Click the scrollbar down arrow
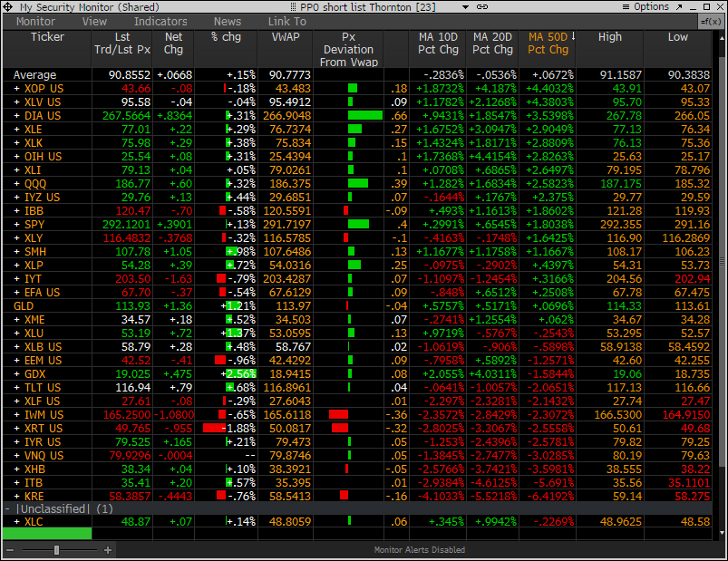The height and width of the screenshot is (561, 728). (x=722, y=533)
